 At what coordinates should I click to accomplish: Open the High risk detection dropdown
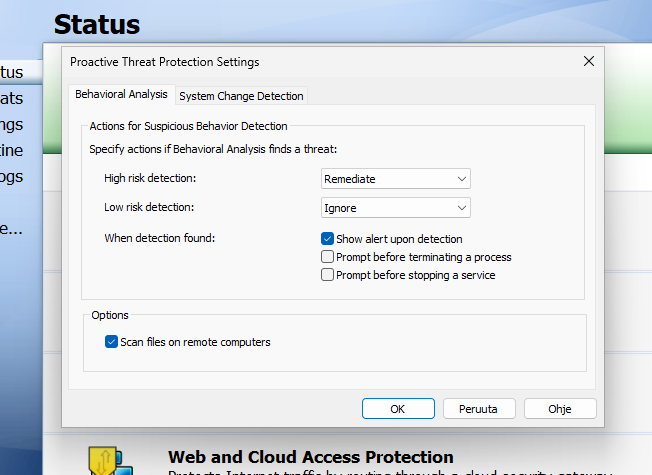396,178
